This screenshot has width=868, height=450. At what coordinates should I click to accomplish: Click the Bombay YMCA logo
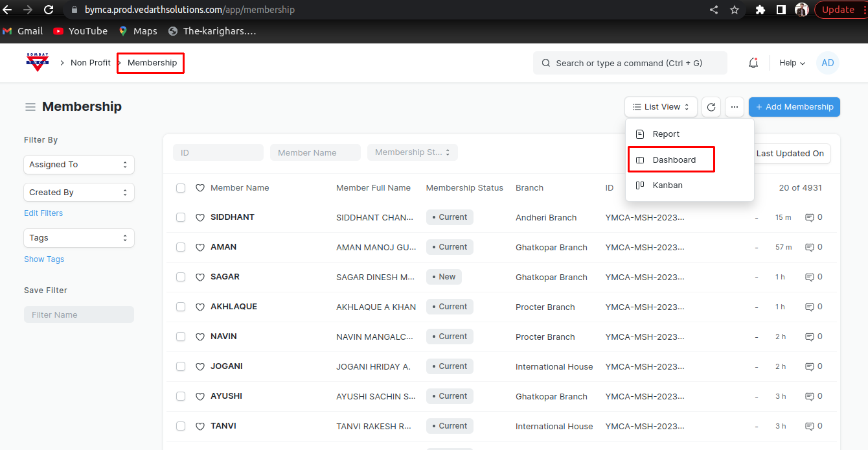pos(38,62)
